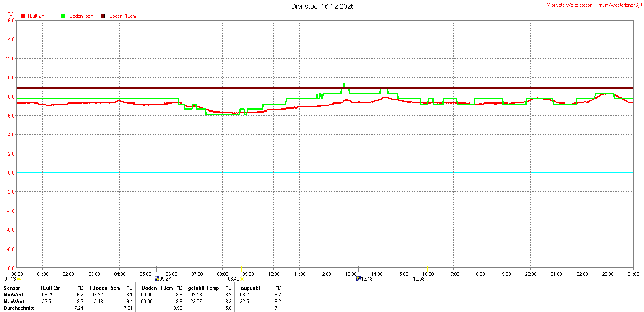Select the sunset icon next to 15:58
The width and height of the screenshot is (644, 312).
pos(427,279)
